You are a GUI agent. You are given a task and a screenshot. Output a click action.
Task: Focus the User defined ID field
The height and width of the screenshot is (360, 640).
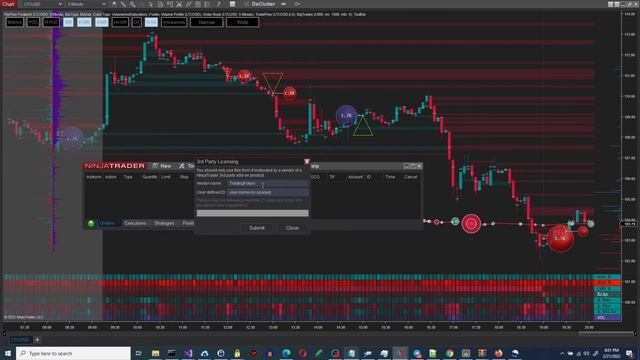[x=268, y=192]
